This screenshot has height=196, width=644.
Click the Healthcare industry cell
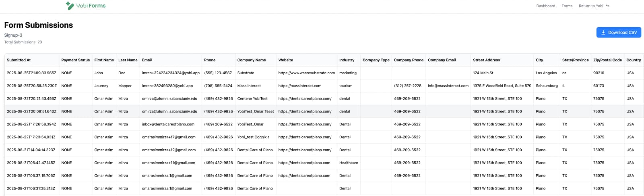click(x=349, y=163)
